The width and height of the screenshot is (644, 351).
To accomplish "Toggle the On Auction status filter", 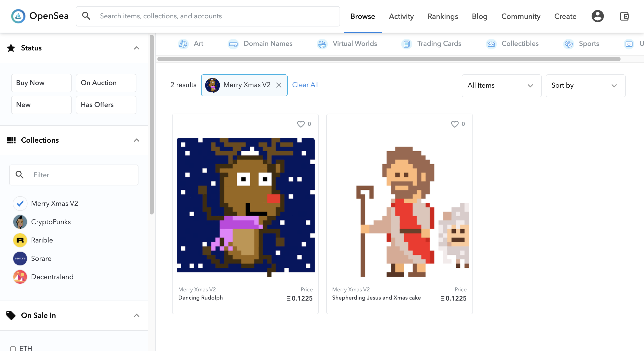I will pos(106,83).
